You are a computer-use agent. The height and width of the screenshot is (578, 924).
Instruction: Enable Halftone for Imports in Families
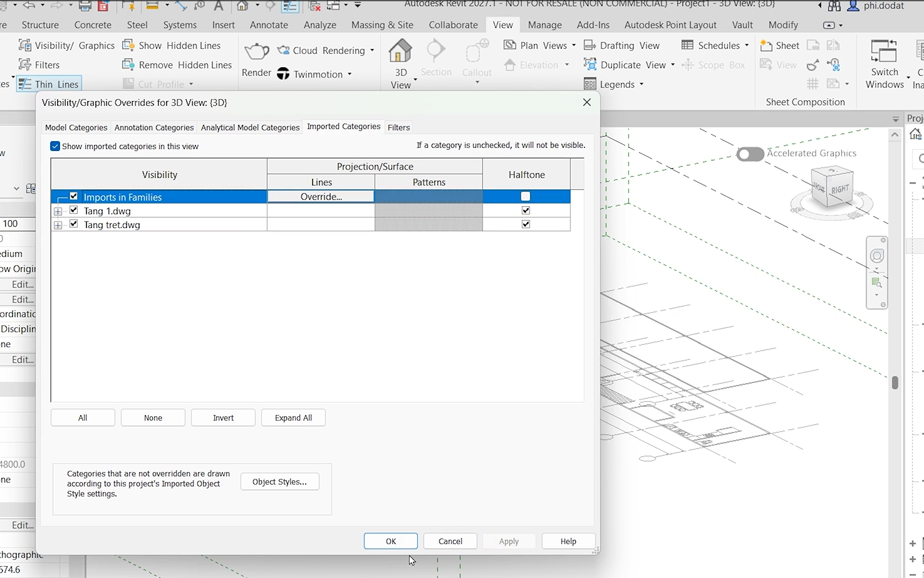point(526,196)
